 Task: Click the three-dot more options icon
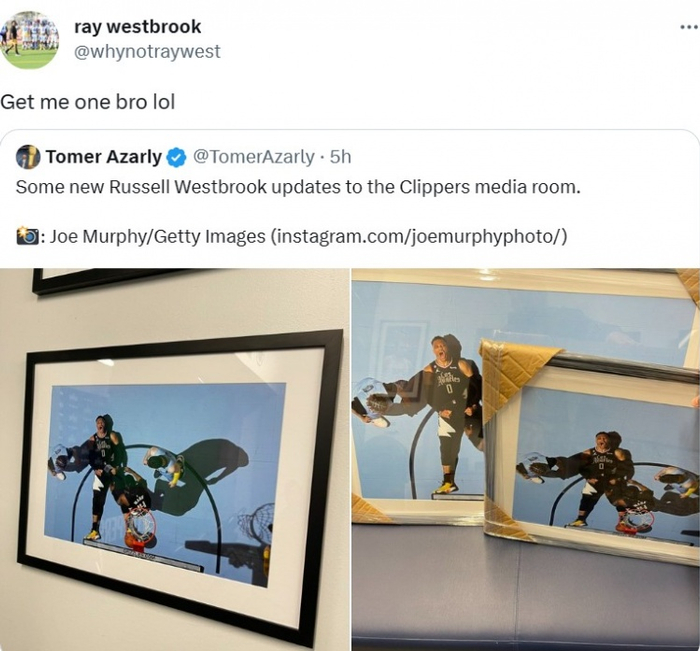pos(690,28)
